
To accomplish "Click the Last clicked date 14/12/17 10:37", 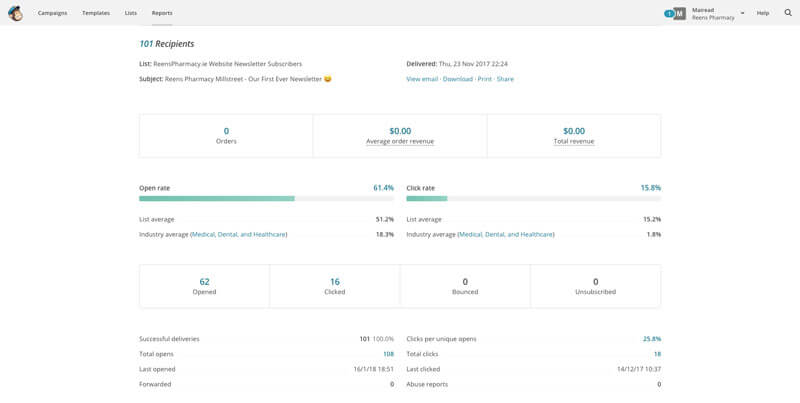I will (x=639, y=369).
